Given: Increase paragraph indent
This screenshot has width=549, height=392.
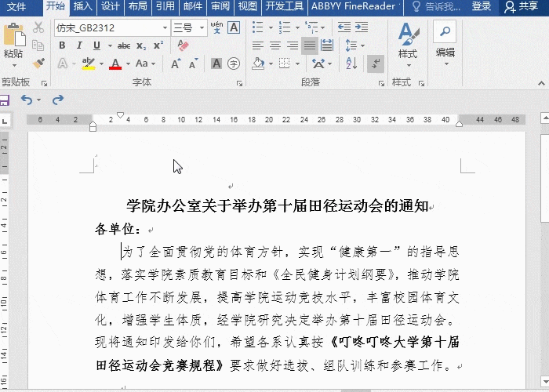Looking at the screenshot, I should pyautogui.click(x=362, y=27).
